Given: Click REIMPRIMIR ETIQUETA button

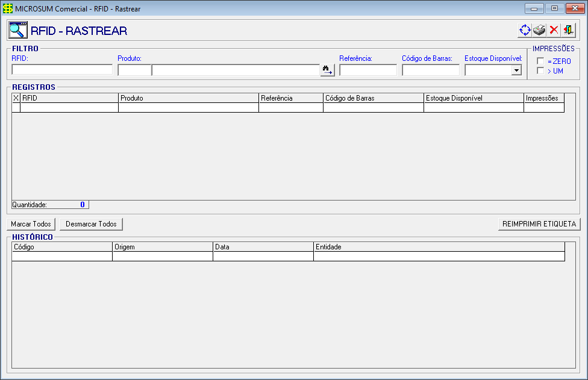Looking at the screenshot, I should click(539, 224).
